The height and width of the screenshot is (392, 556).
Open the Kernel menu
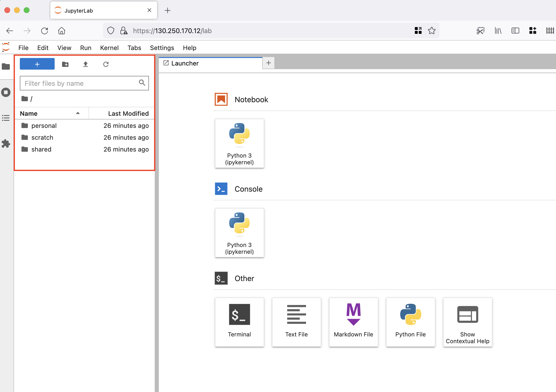click(109, 48)
